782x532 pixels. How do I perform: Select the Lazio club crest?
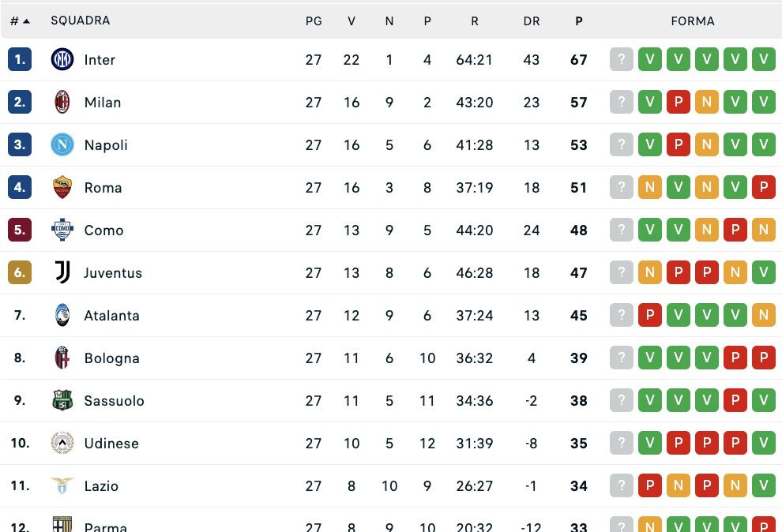coord(62,485)
